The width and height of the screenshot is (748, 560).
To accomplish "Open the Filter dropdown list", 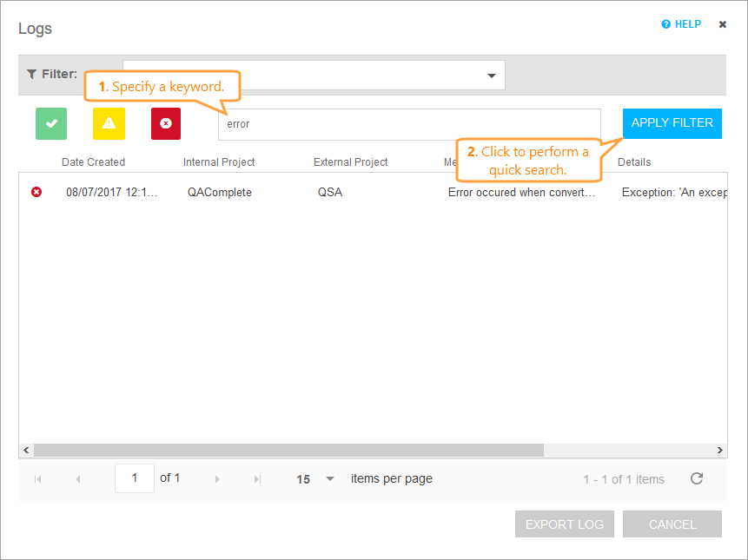I will pyautogui.click(x=491, y=75).
